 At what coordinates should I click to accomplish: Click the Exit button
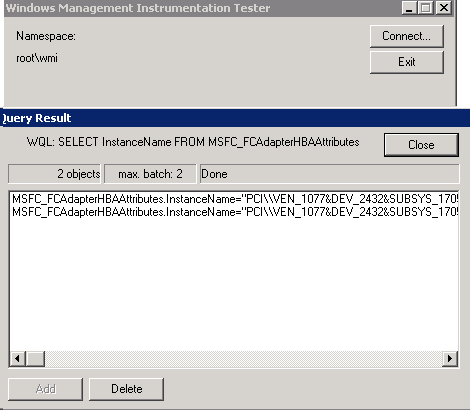pyautogui.click(x=407, y=62)
